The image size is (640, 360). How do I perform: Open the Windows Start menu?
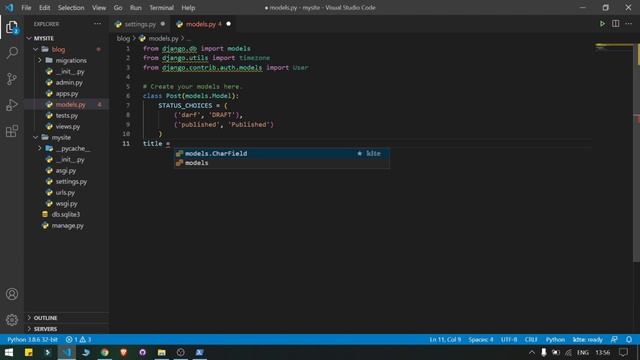point(9,352)
